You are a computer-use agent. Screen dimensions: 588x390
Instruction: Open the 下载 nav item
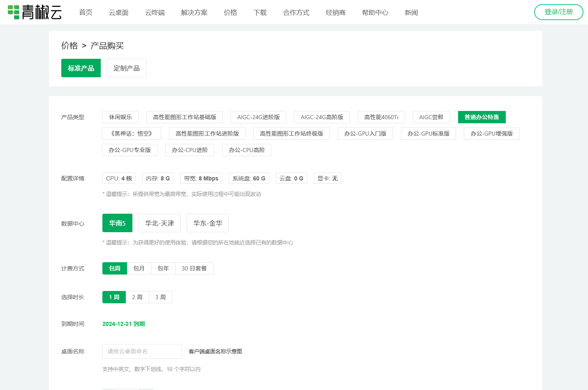click(x=260, y=13)
